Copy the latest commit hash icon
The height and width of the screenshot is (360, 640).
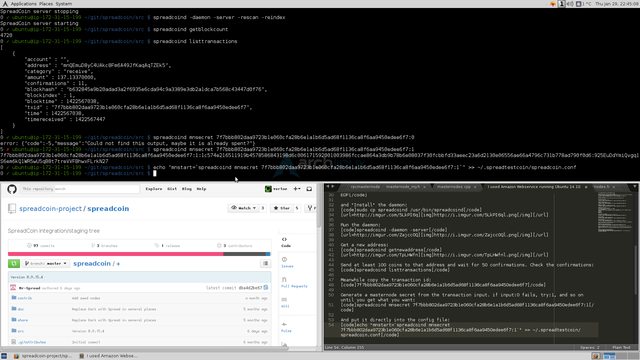pyautogui.click(x=266, y=288)
